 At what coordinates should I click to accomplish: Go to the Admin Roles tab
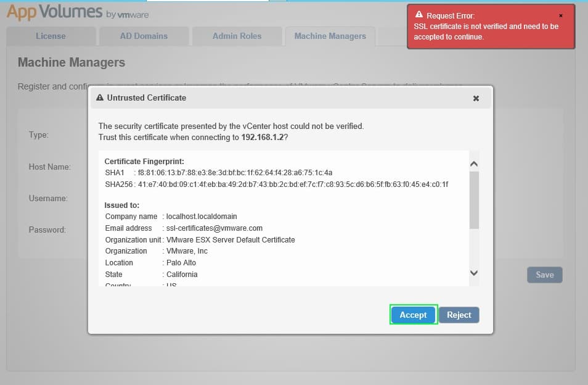point(237,36)
